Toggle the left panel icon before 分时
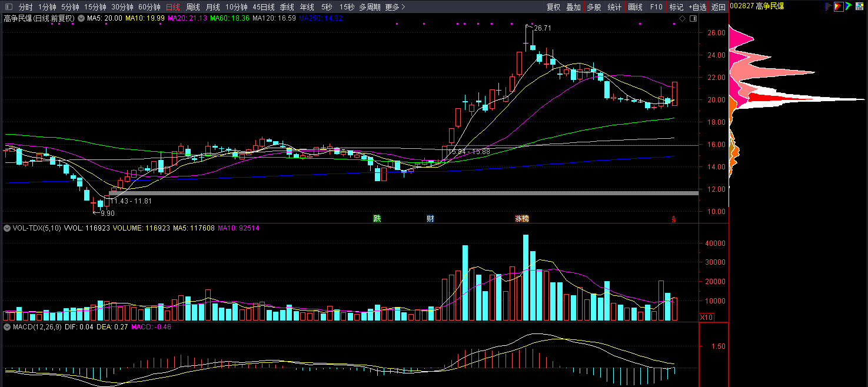Screen dimensions: 868x387 coord(8,7)
